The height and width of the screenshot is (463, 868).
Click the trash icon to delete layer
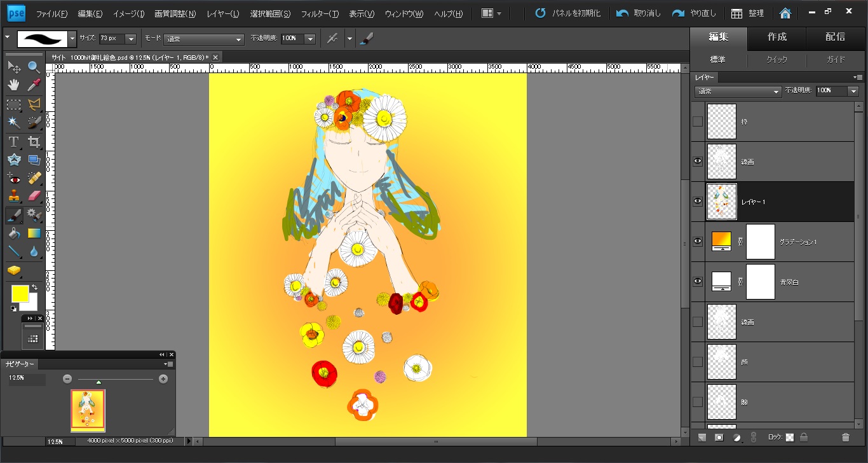(x=845, y=438)
